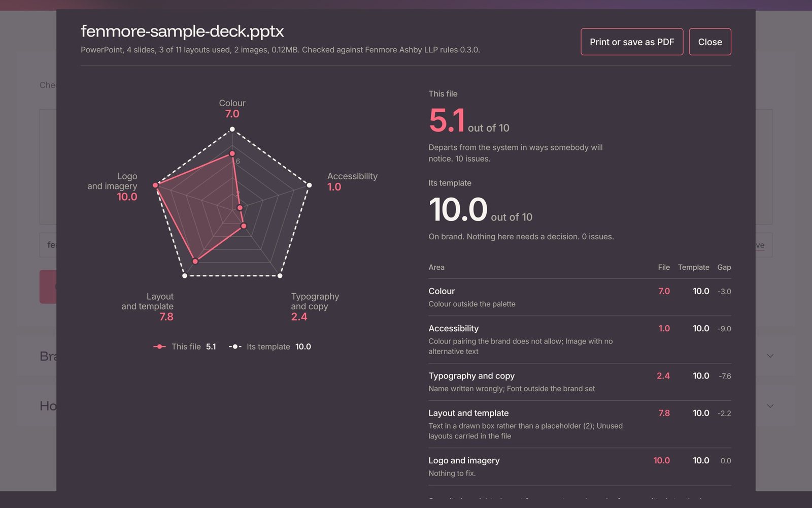812x508 pixels.
Task: Close the report dialog
Action: [710, 42]
